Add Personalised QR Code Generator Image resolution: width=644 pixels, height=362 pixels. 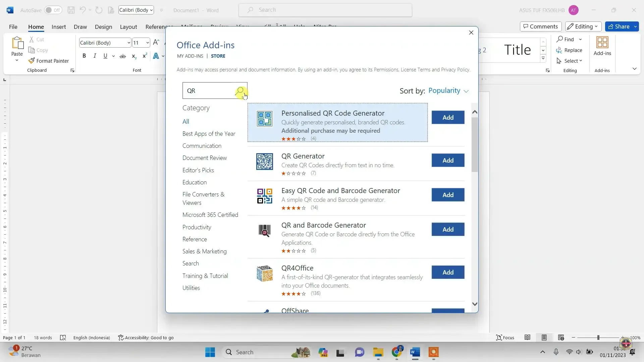coord(448,117)
